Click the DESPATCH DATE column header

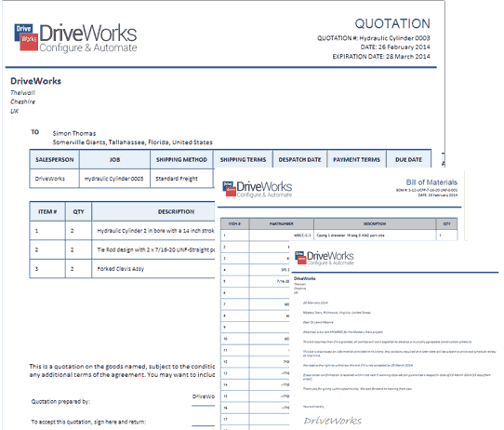(x=300, y=159)
